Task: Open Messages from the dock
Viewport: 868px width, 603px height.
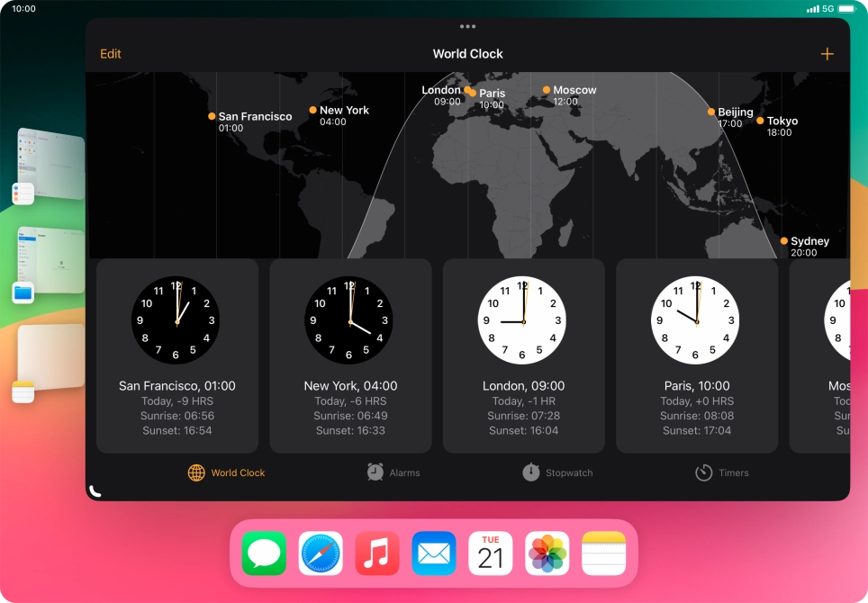Action: pyautogui.click(x=264, y=553)
